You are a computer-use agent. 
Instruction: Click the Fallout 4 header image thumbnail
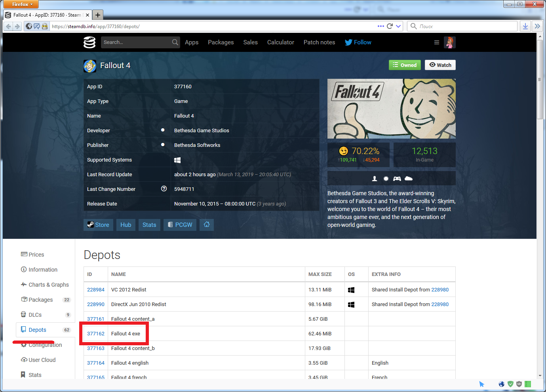coord(392,108)
